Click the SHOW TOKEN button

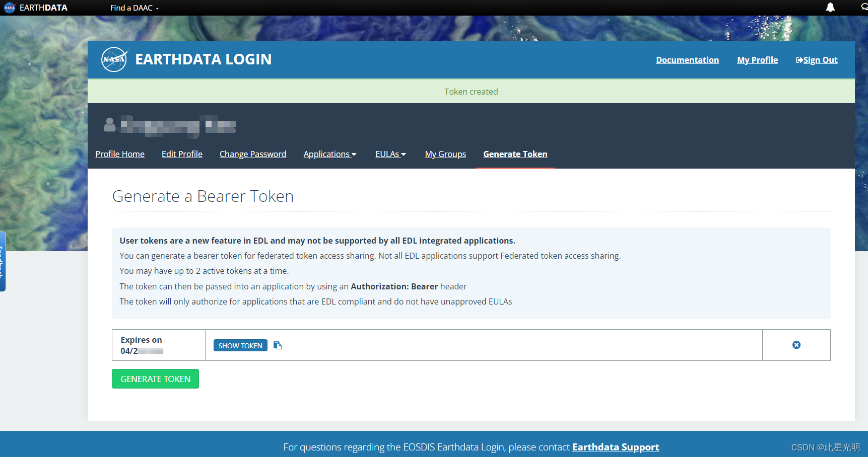[x=240, y=345]
